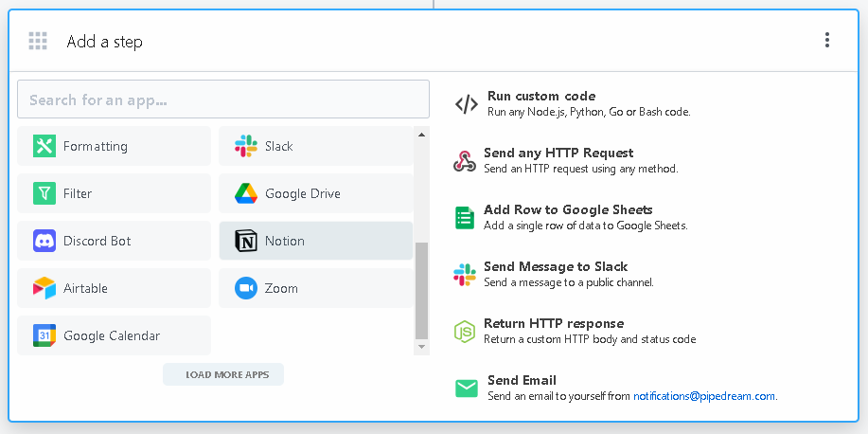
Task: Click Slack icon beside Send Message
Action: pyautogui.click(x=465, y=275)
